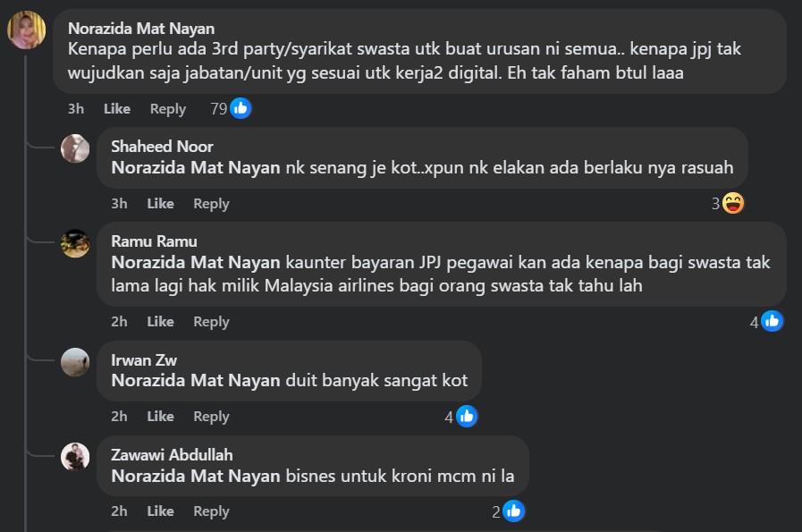Open Shaheed Noor's profile picture
802x532 pixels.
pos(75,148)
